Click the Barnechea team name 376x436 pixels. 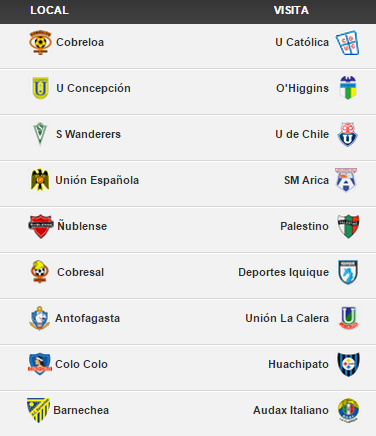(81, 410)
